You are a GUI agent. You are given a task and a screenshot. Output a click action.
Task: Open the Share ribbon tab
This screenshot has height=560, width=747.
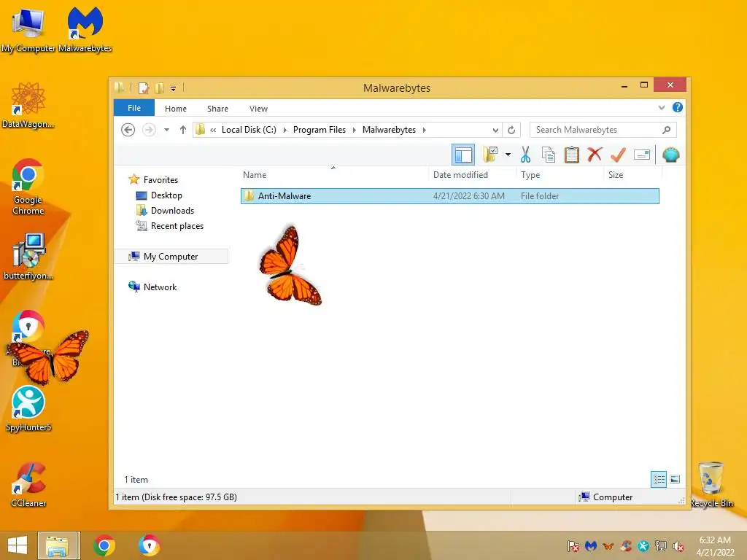pyautogui.click(x=217, y=109)
